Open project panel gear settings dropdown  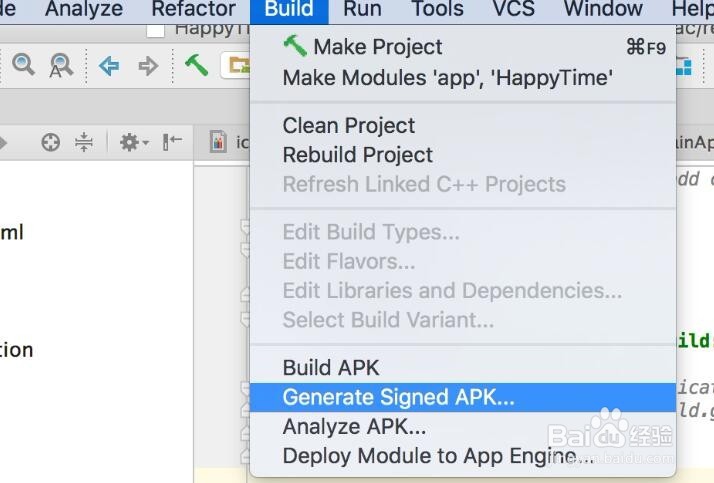pos(133,142)
